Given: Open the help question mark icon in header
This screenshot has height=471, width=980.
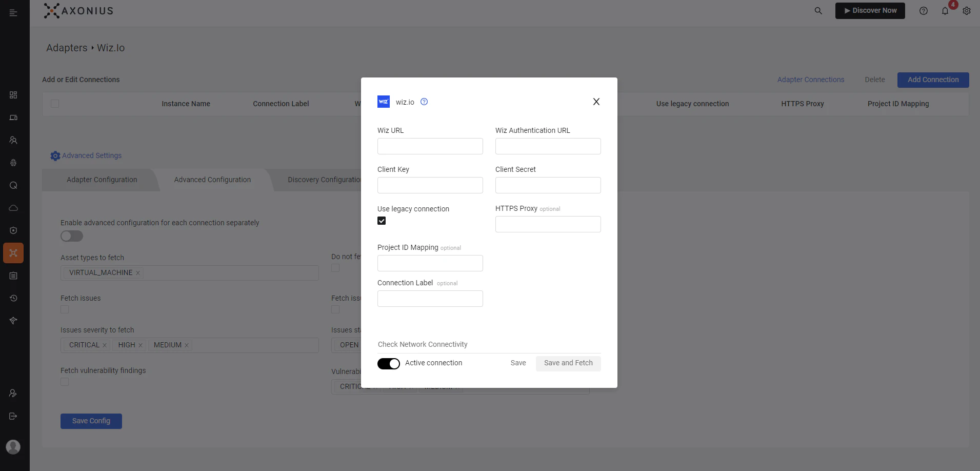Looking at the screenshot, I should click(924, 11).
